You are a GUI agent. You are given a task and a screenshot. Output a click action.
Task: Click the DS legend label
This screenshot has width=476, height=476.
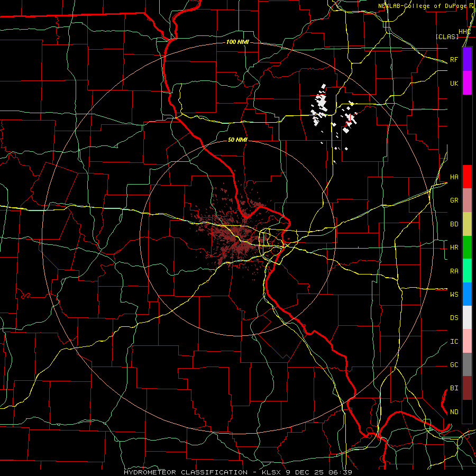454,318
